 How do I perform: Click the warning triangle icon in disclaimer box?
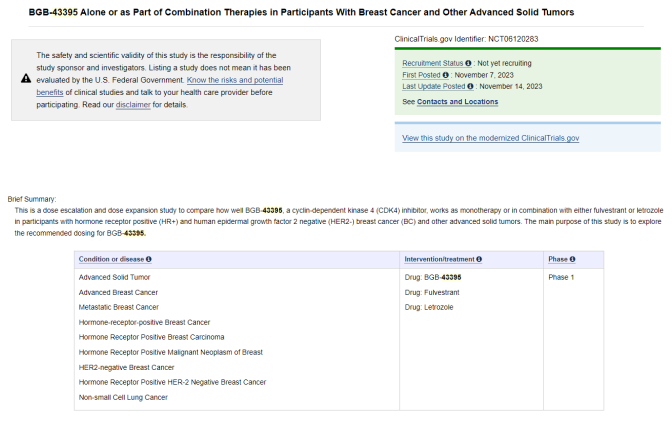point(25,78)
